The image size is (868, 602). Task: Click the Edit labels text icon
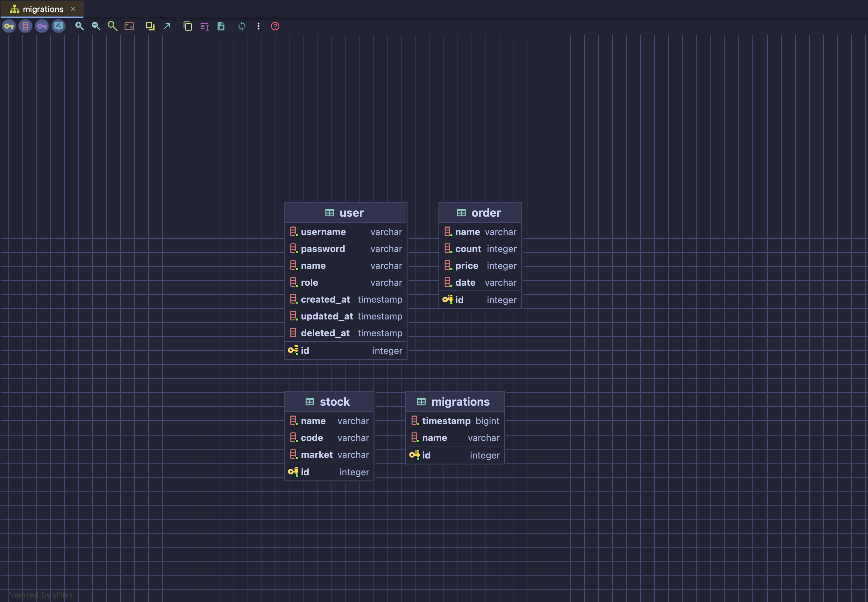[x=204, y=26]
